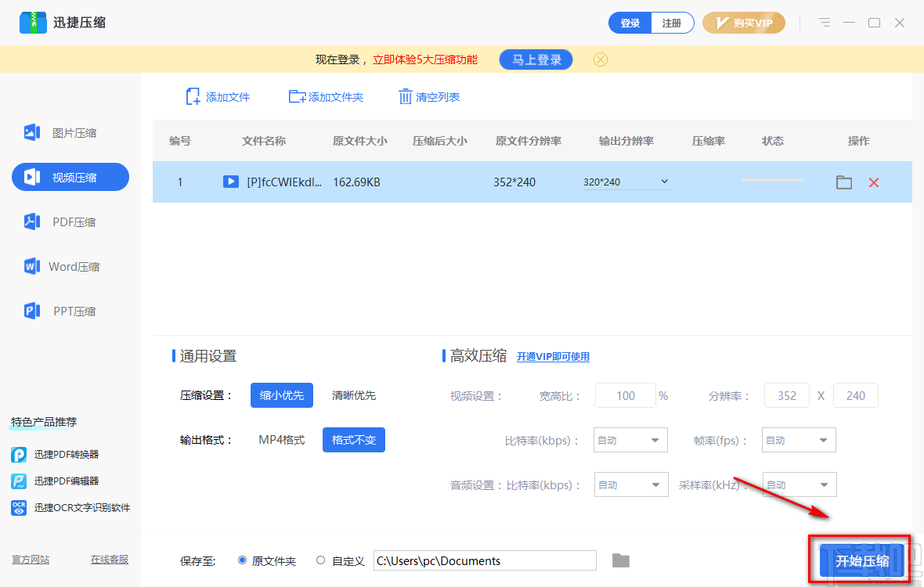Image resolution: width=924 pixels, height=587 pixels.
Task: Open the 采样率(kHz) dropdown
Action: pos(799,484)
